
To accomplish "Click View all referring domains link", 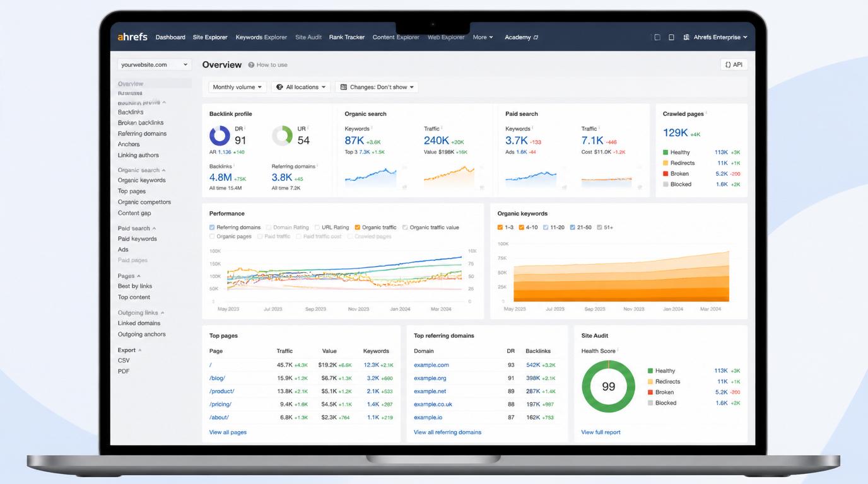I will tap(447, 432).
